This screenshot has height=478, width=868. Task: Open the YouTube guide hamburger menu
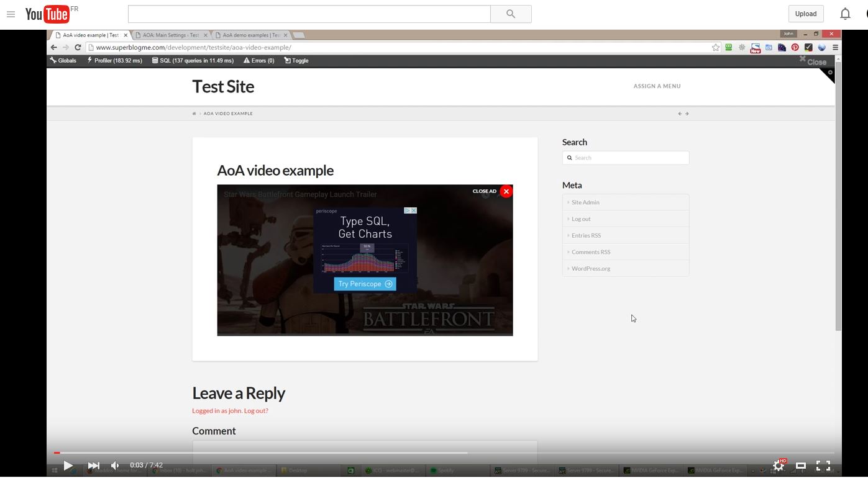[11, 14]
